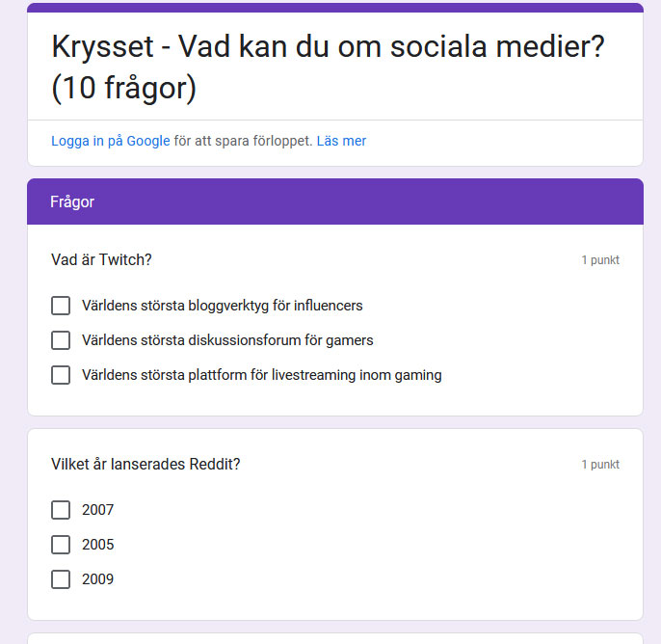Enable the 2009 checkbox
This screenshot has width=661, height=644.
point(61,579)
